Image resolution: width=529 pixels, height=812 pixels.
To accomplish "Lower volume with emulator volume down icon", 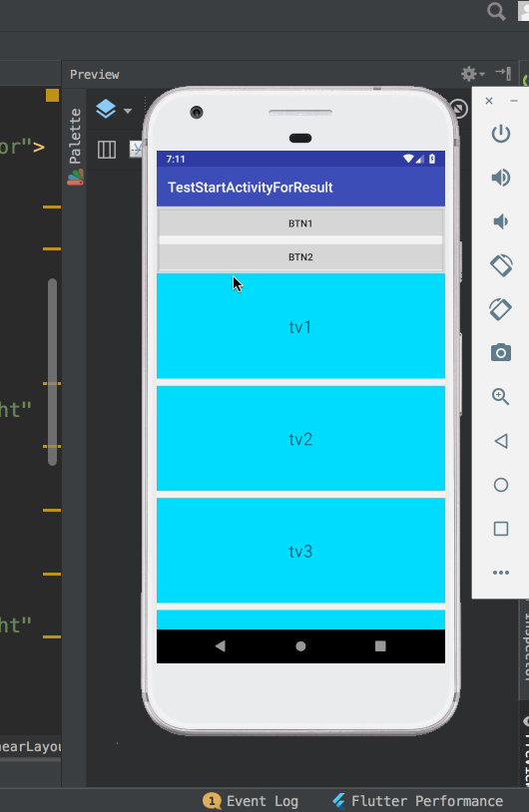I will [x=500, y=221].
